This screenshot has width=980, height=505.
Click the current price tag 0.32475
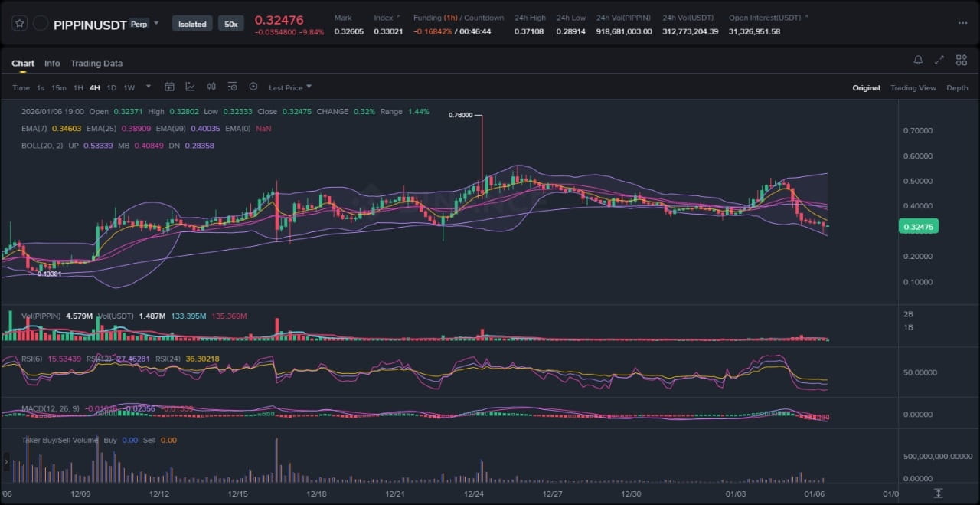click(x=918, y=227)
